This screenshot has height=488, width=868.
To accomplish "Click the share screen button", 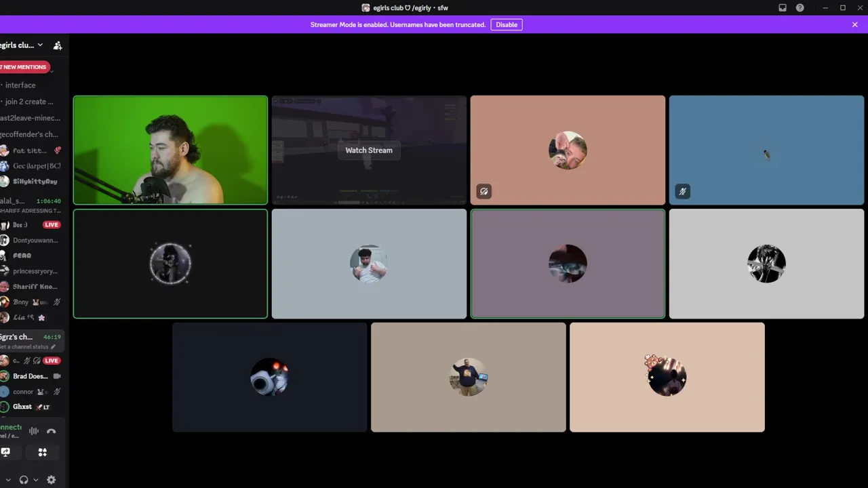I will 5,452.
